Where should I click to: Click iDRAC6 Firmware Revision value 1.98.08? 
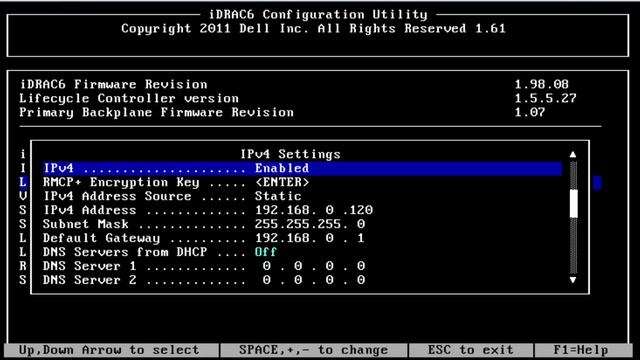(541, 84)
